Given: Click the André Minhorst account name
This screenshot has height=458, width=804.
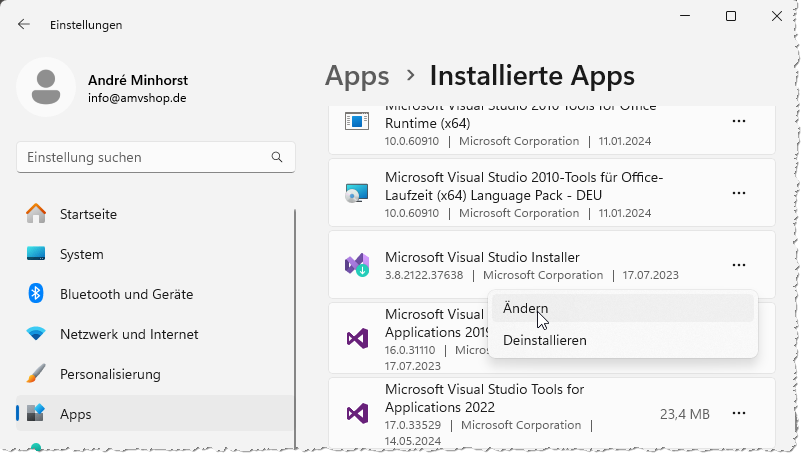Looking at the screenshot, I should coord(138,80).
